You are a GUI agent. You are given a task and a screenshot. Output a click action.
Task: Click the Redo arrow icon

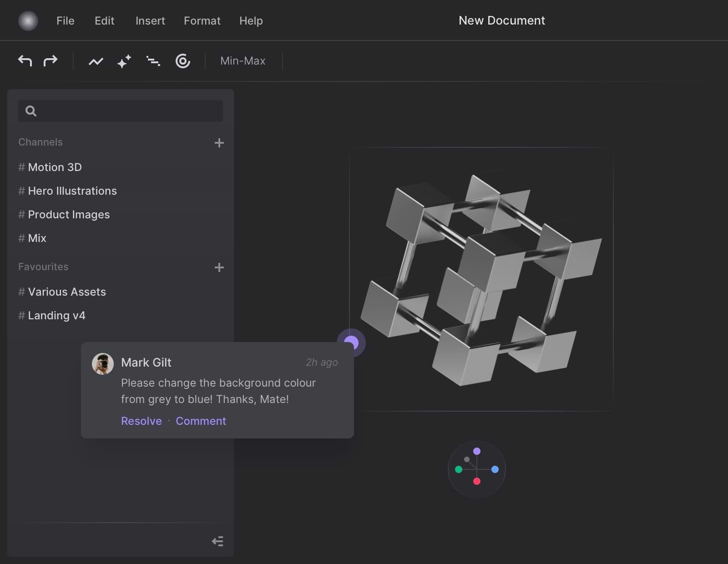pyautogui.click(x=51, y=61)
